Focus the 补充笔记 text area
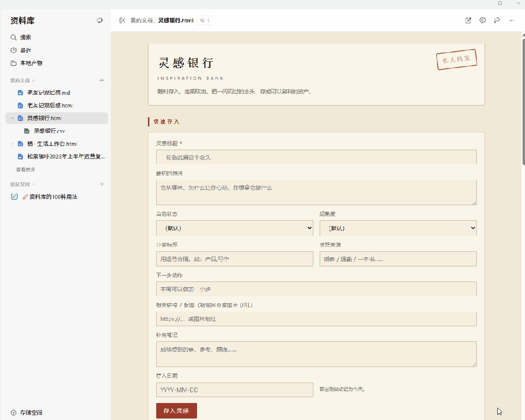This screenshot has height=420, width=525. point(316,354)
